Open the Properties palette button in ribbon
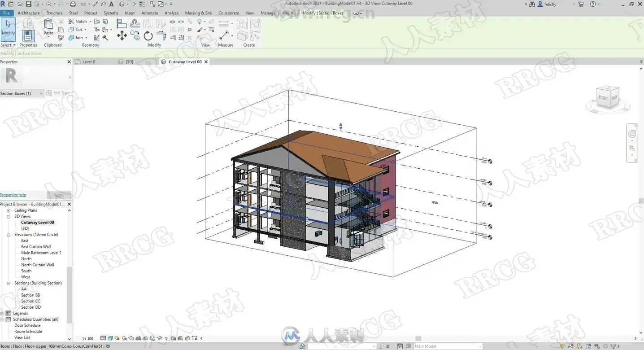644x350 pixels. point(28,35)
